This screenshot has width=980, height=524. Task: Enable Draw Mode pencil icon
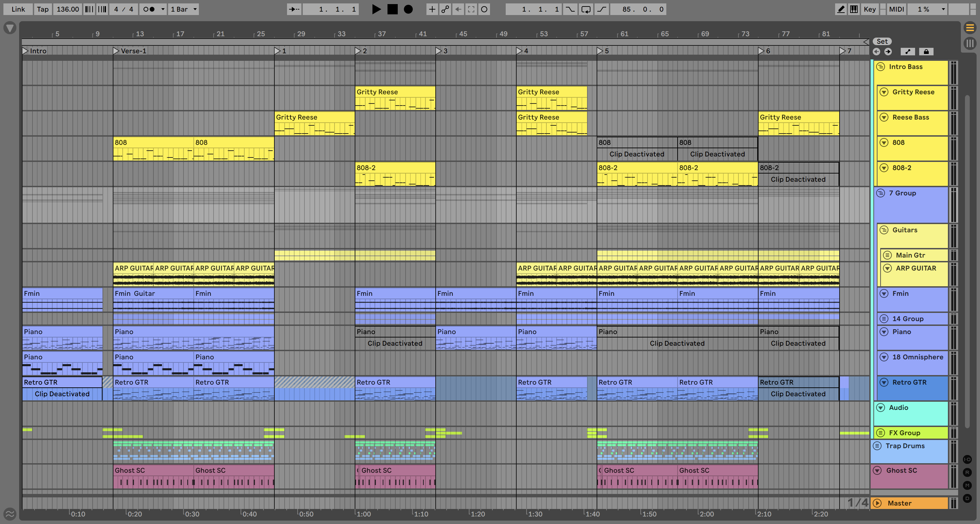pos(841,9)
